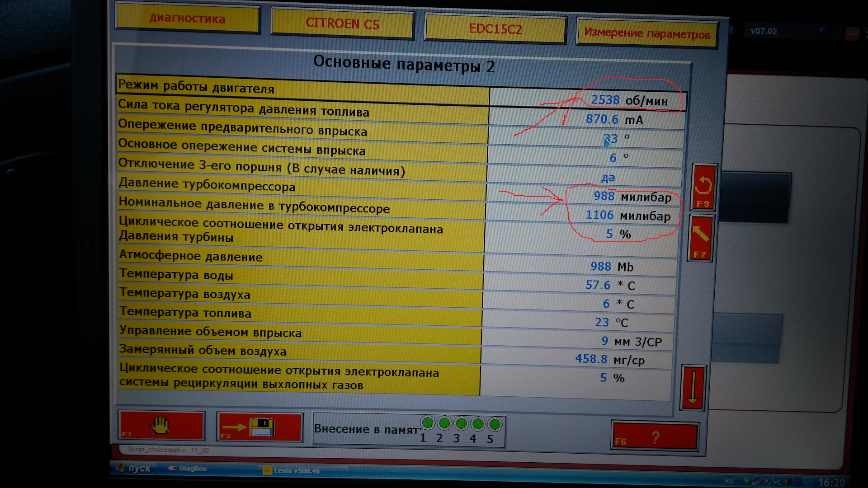
Task: Click the red down arrow scroll button
Action: coord(693,387)
